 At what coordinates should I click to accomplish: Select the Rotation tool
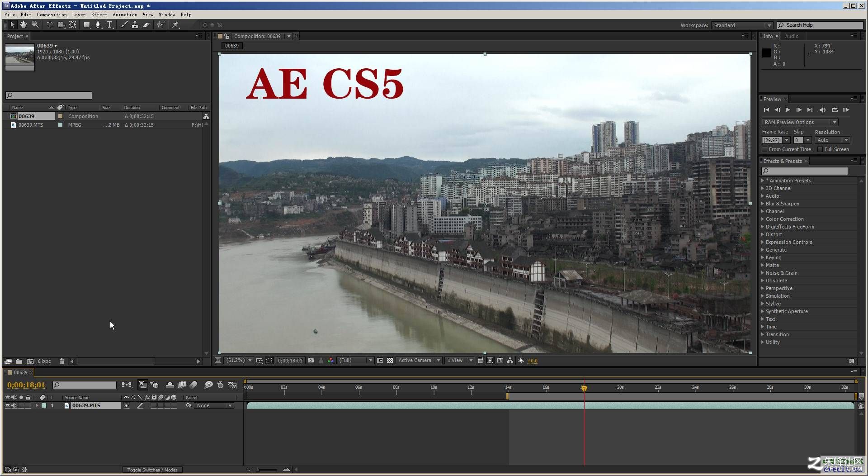point(50,25)
